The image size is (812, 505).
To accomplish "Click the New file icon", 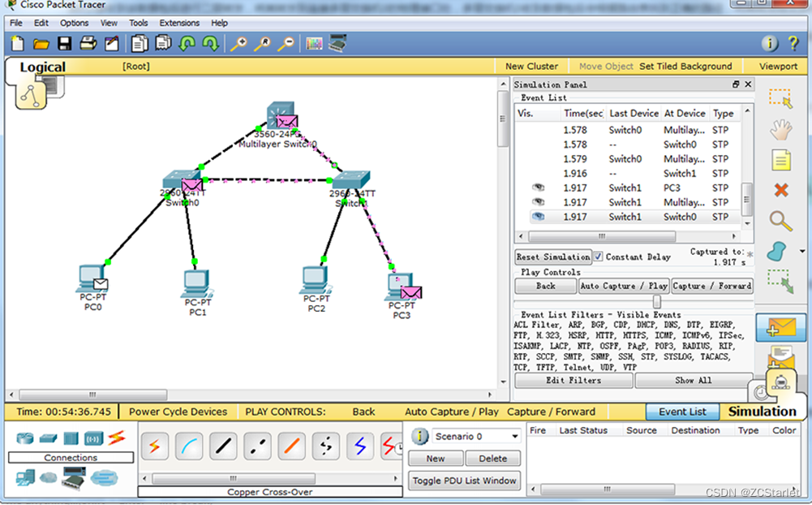I will 18,44.
